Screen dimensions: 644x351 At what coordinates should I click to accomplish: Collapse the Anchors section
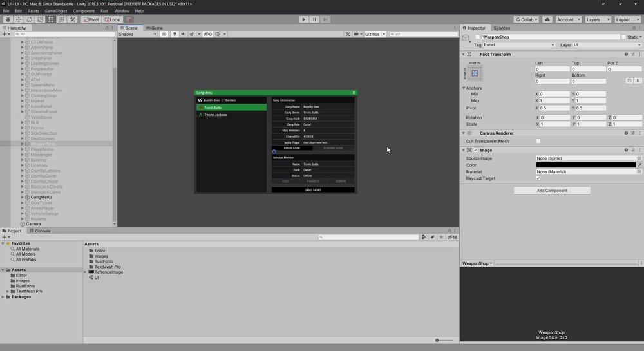coord(464,88)
